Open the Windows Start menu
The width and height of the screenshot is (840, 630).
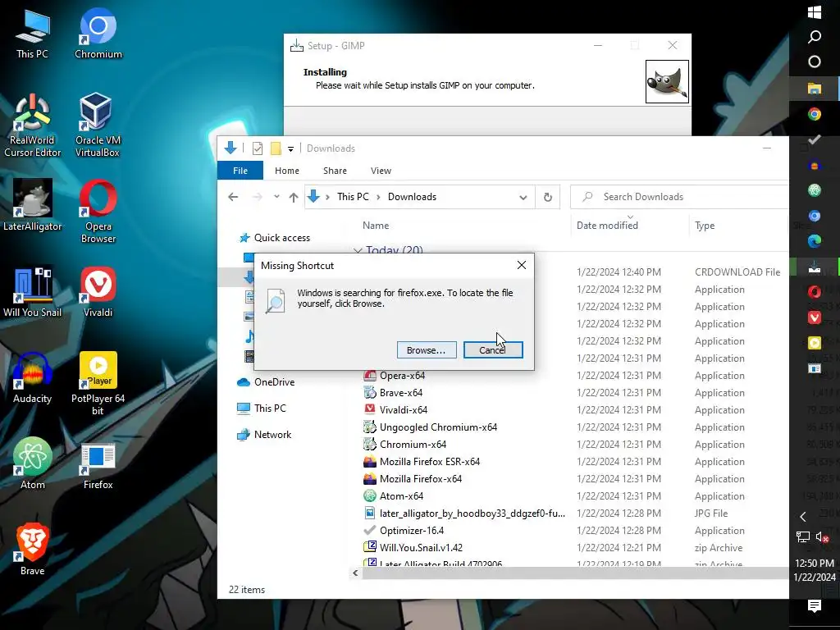click(815, 11)
